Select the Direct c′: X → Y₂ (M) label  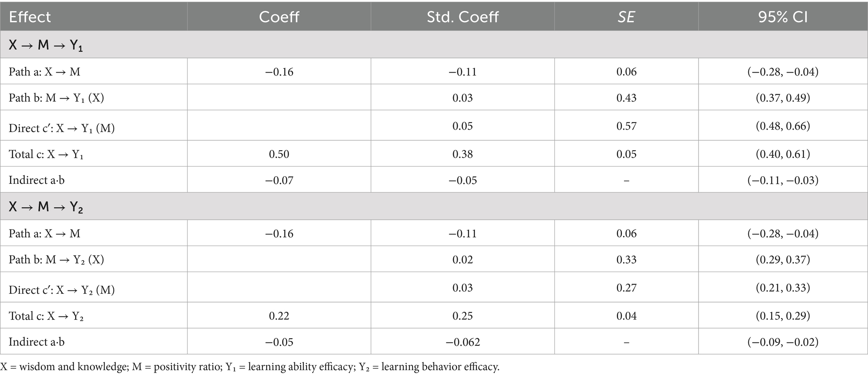(x=62, y=290)
